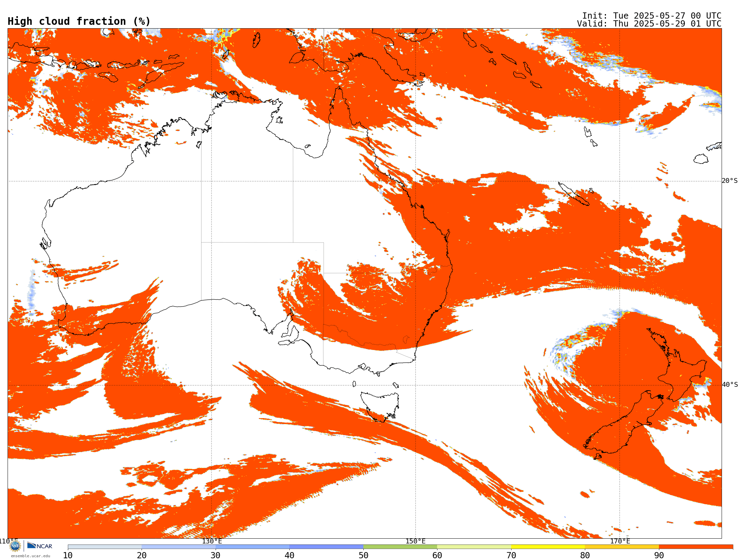Click the 'Init: Tue 2025-05-27 00 UTC' text
744x560 pixels.
(x=652, y=16)
